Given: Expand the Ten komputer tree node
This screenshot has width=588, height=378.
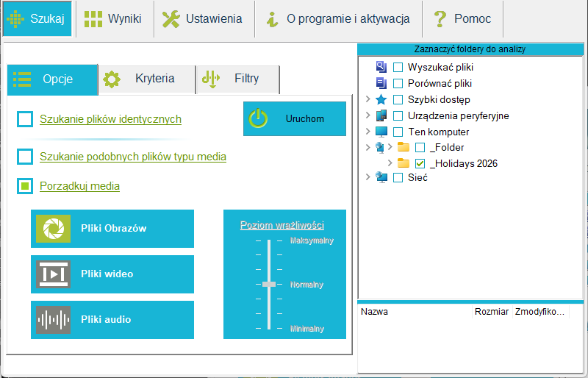Looking at the screenshot, I should pyautogui.click(x=368, y=132).
